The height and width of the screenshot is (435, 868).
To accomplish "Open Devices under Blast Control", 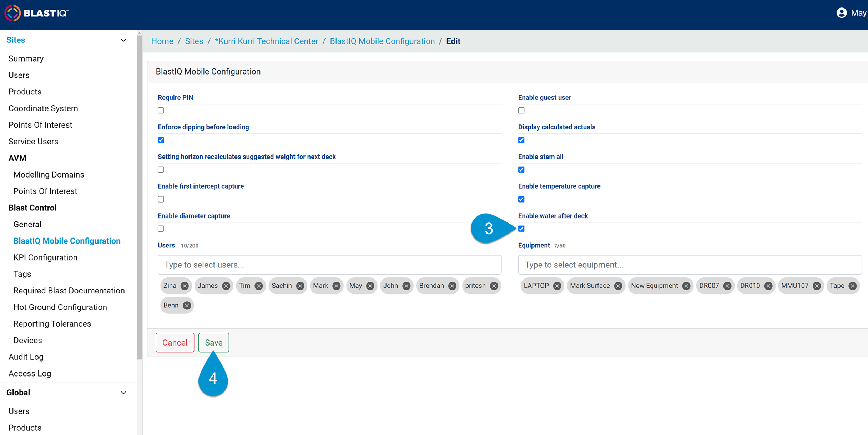I will click(x=28, y=341).
